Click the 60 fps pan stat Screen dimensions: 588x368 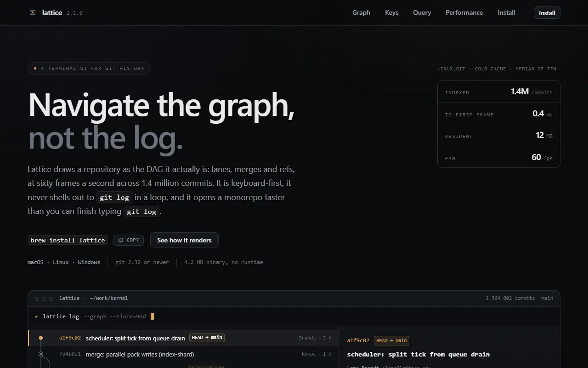[499, 157]
